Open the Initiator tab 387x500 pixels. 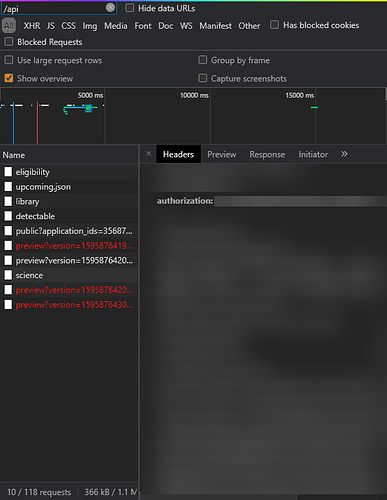(313, 154)
